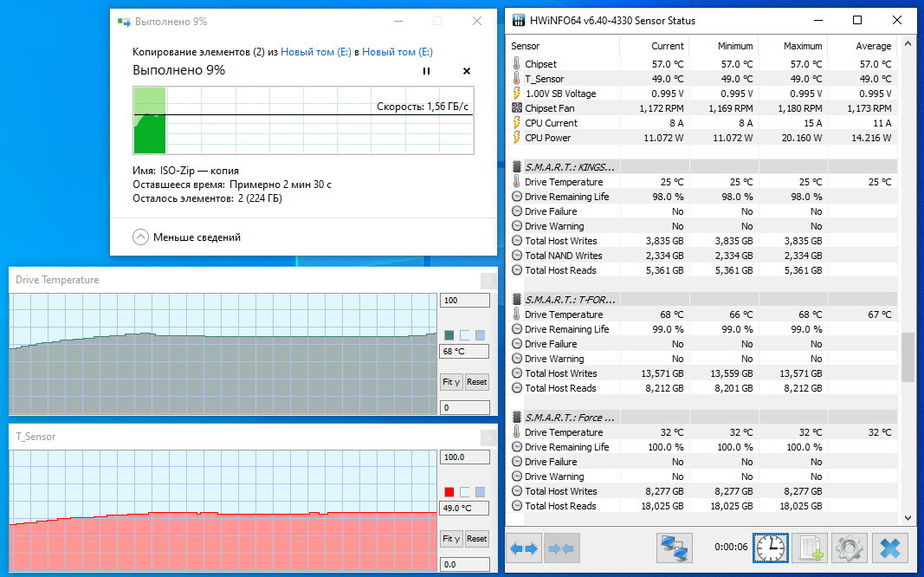Pick the pale swatch in Drive Temperature graph
This screenshot has height=577, width=924.
(465, 334)
